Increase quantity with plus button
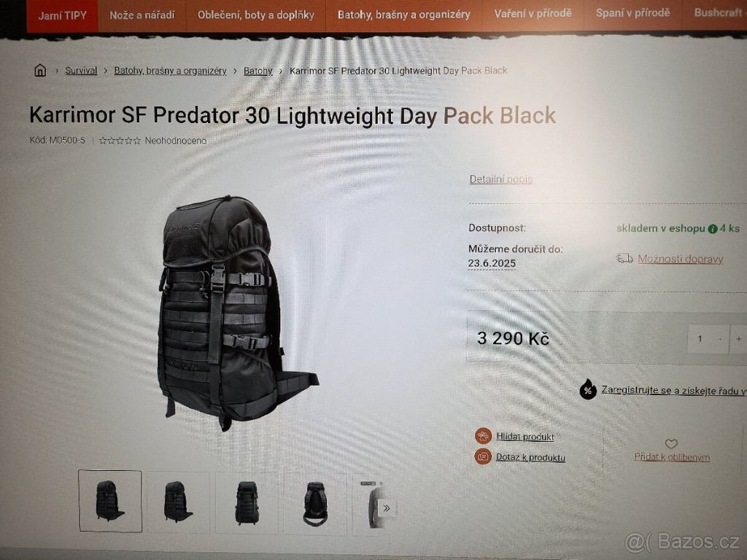This screenshot has width=747, height=560. (738, 338)
